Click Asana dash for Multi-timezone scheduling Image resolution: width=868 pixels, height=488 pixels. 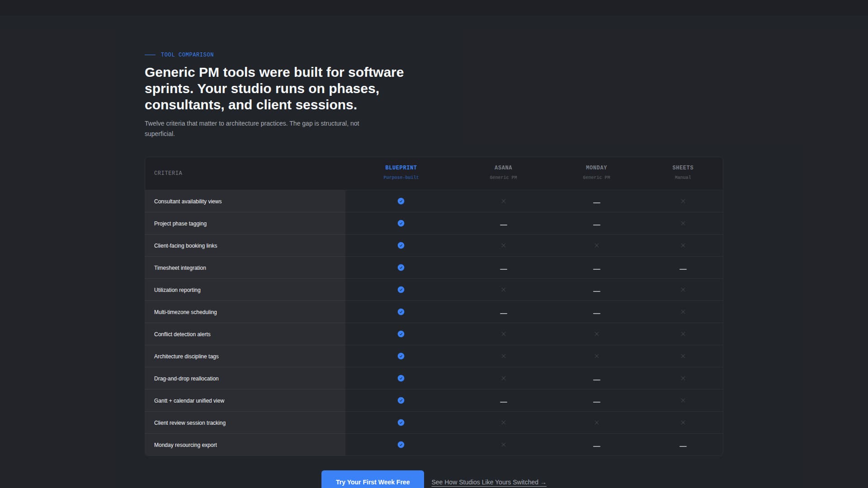pos(504,313)
